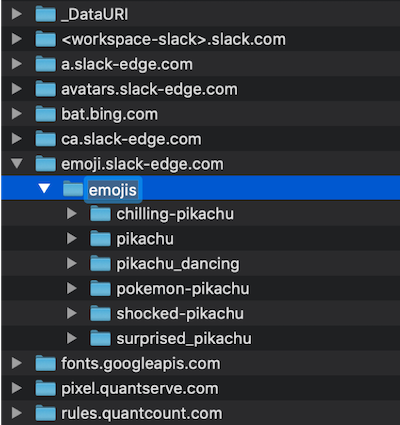Click the _DataURI folder icon
Screen dimensions: 400x425
pos(45,14)
